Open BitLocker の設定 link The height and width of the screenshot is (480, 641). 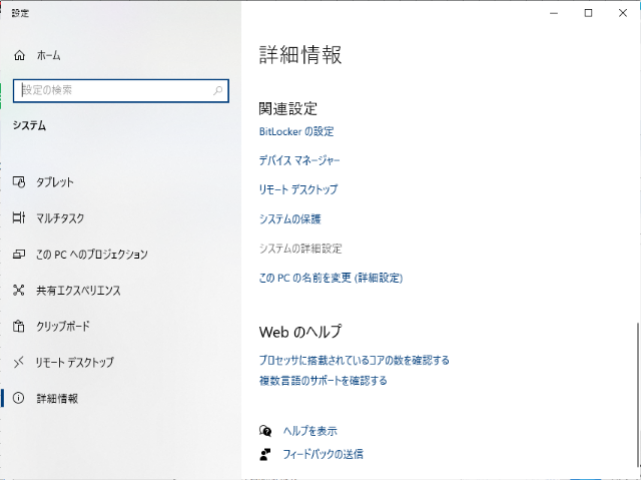[296, 132]
